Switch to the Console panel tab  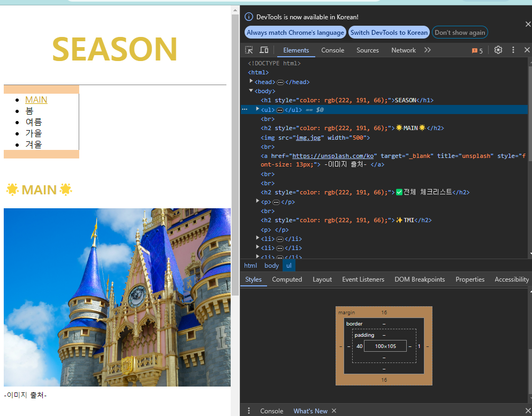pos(332,50)
